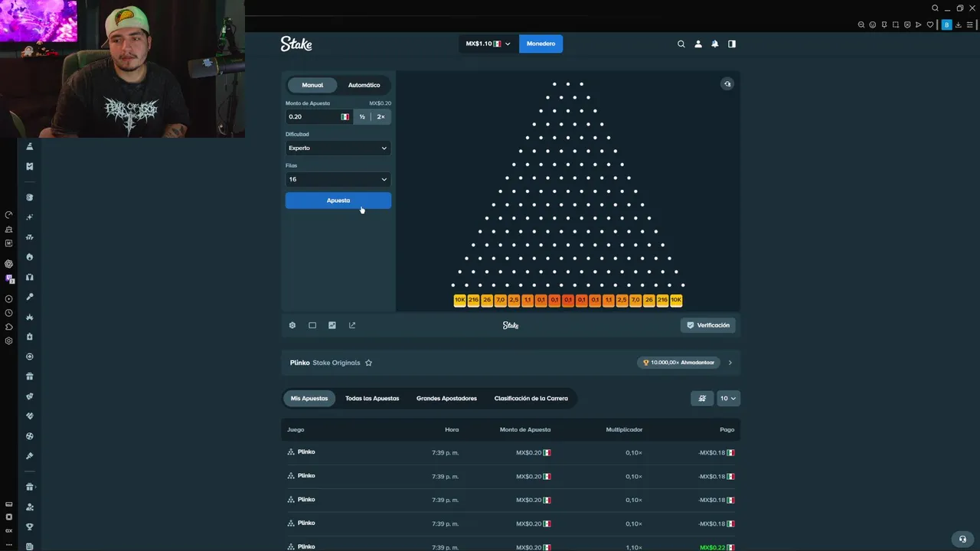Open Stake sidebar trophy icon

point(30,527)
